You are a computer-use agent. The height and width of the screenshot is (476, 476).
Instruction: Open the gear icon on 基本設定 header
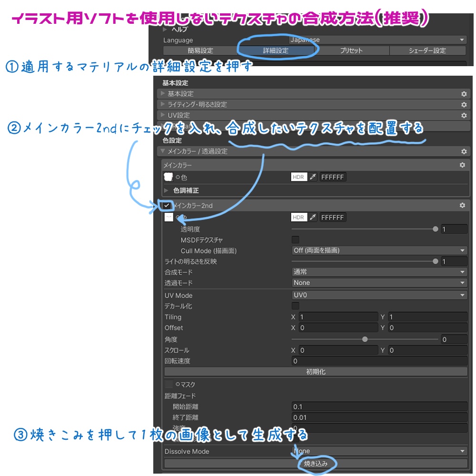point(463,94)
